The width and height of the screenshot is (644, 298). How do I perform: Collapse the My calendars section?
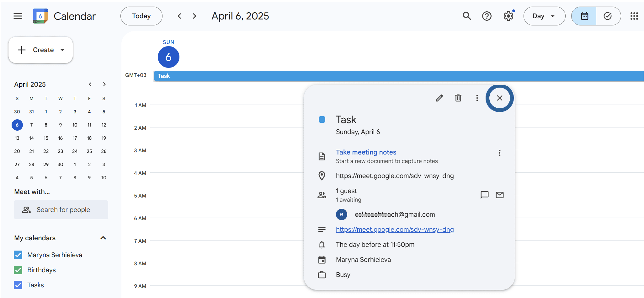(x=103, y=238)
